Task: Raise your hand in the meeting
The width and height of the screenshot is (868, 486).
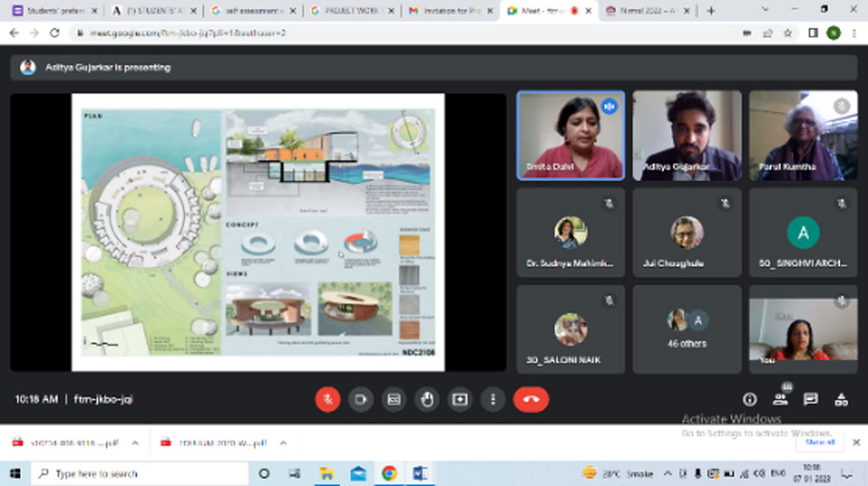Action: 426,399
